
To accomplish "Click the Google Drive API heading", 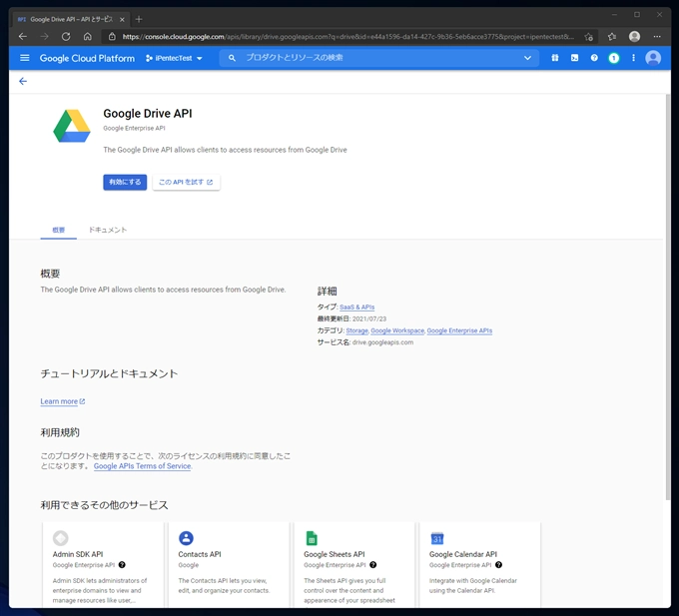I will tap(148, 114).
